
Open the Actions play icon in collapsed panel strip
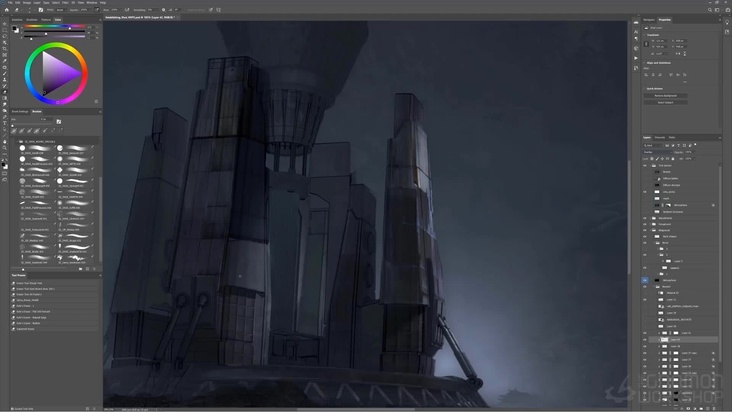click(x=636, y=58)
